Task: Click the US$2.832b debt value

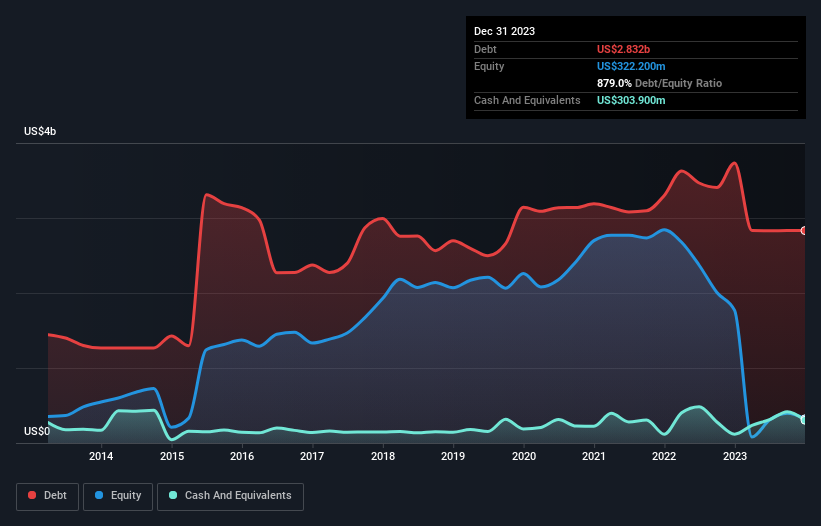Action: point(623,49)
